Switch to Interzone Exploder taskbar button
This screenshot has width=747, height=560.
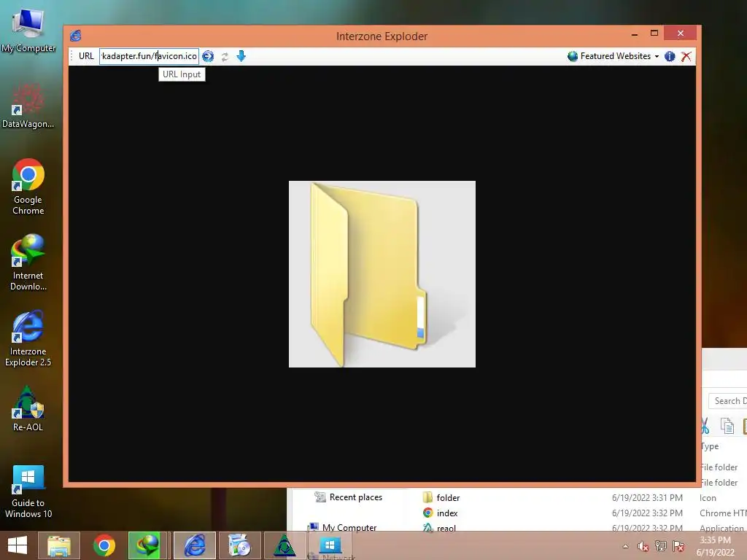coord(194,545)
